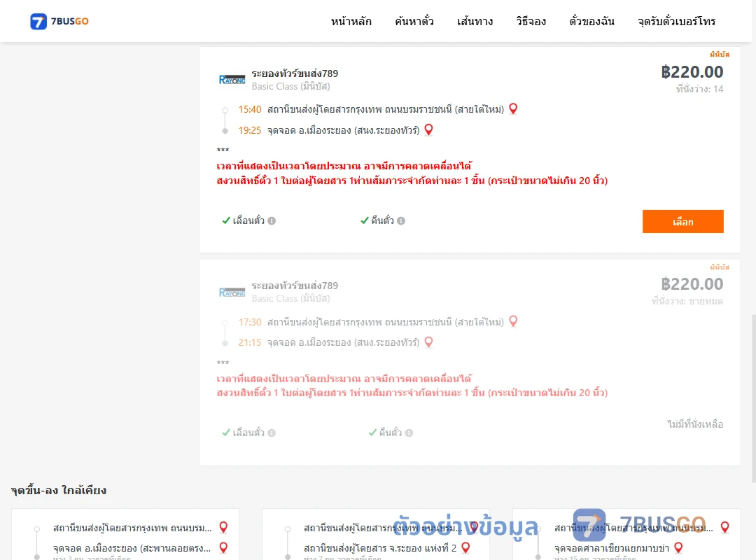
Task: Show info icon beside คืนตั๋ว on 17:30 trip
Action: [409, 433]
